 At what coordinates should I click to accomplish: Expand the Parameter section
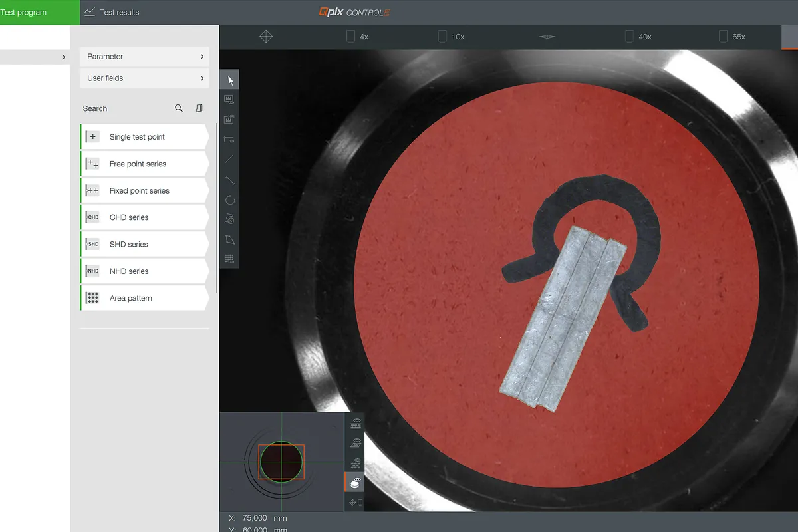tap(144, 57)
